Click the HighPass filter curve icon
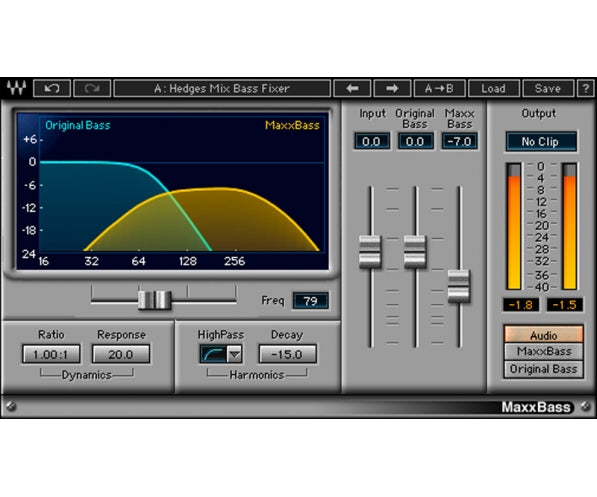The image size is (597, 497). [x=214, y=355]
